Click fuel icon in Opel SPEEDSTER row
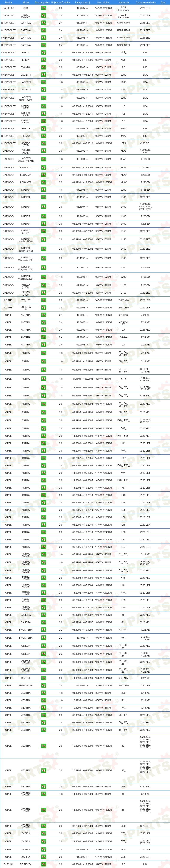Screen dimensions: 170x868 [x=44, y=685]
